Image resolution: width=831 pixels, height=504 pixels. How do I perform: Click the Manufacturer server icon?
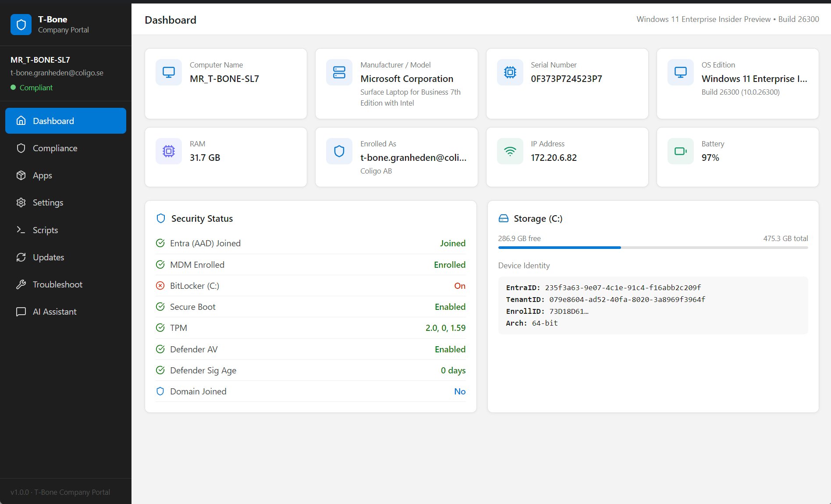339,72
